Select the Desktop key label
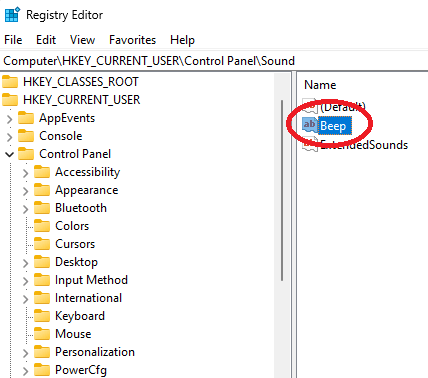This screenshot has width=428, height=378. pos(76,262)
